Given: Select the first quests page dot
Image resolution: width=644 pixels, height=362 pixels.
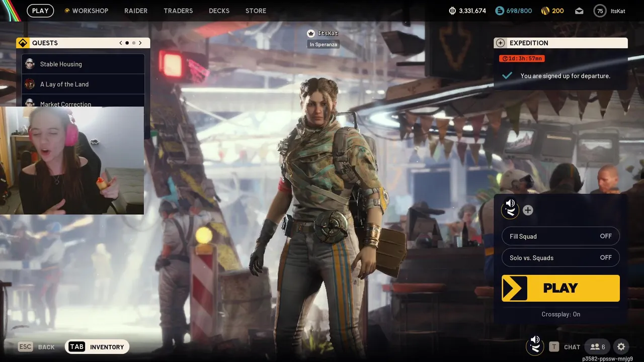Looking at the screenshot, I should pyautogui.click(x=127, y=43).
